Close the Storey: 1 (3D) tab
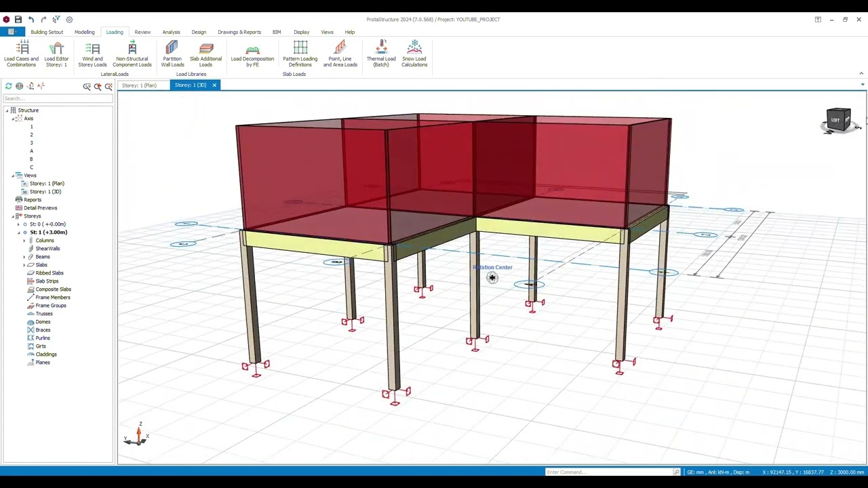 click(214, 85)
